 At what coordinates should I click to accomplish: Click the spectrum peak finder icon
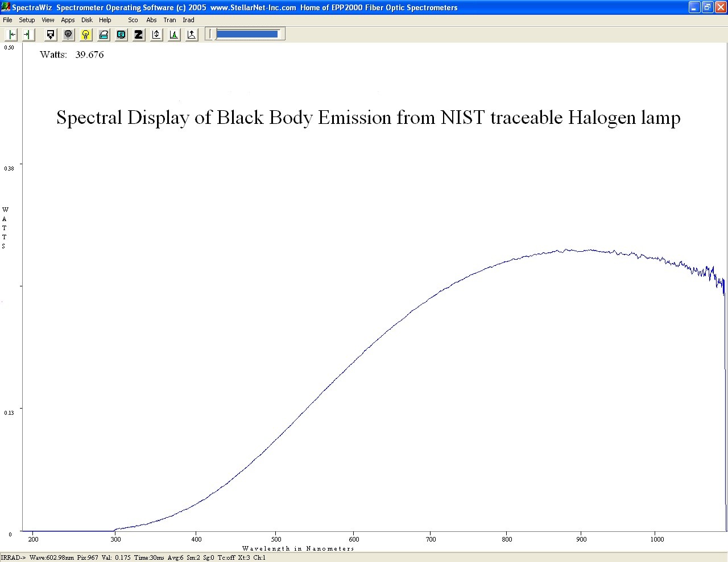click(174, 35)
